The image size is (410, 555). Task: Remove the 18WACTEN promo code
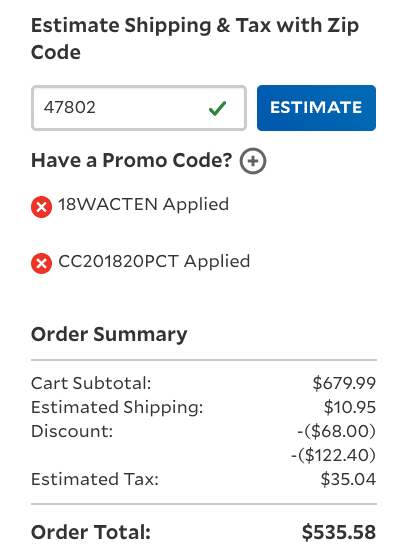point(41,207)
